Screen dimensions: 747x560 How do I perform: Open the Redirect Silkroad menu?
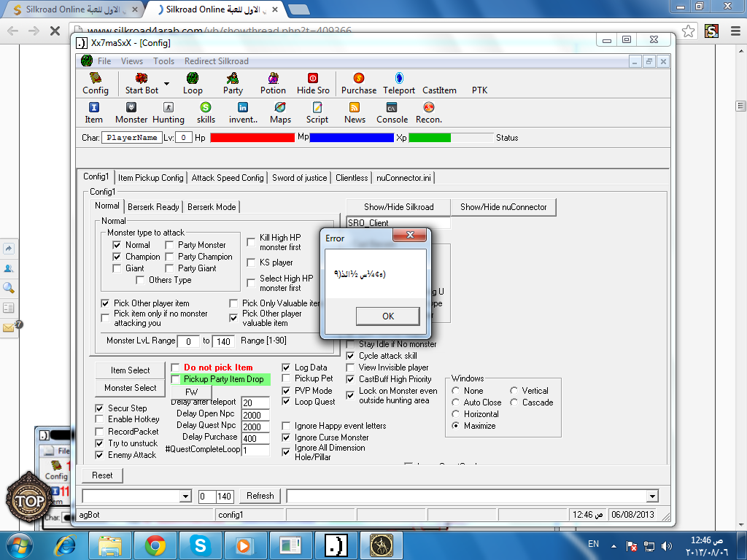(216, 61)
